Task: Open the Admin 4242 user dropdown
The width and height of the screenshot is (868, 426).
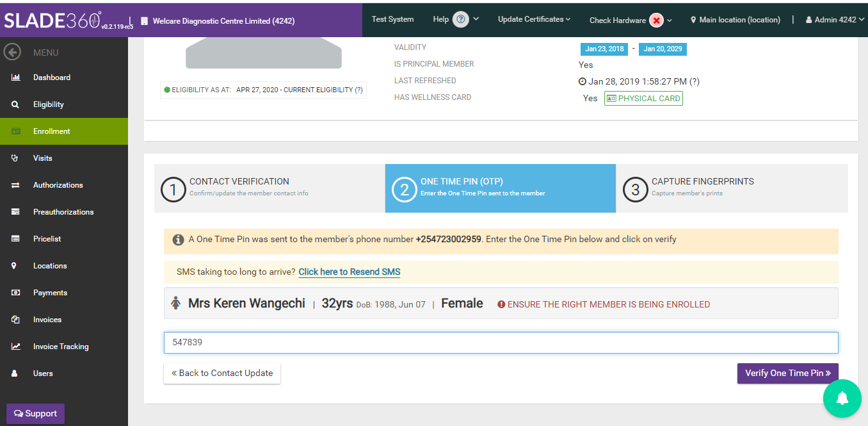Action: click(x=835, y=20)
